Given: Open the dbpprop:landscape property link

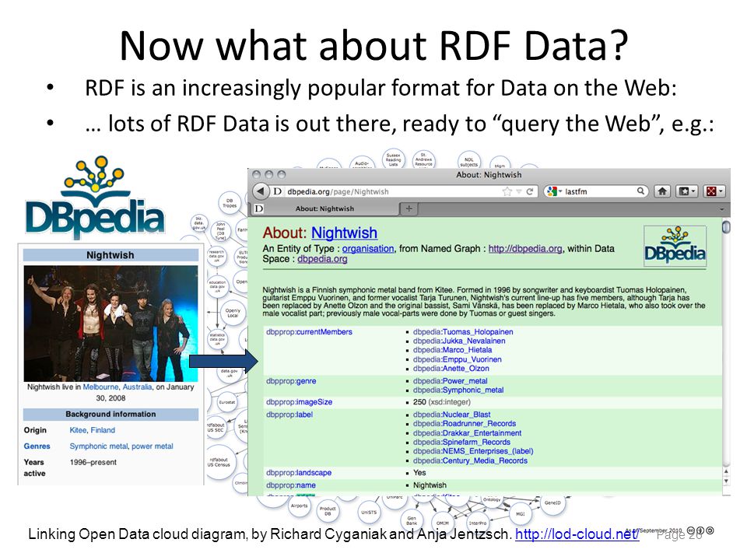Looking at the screenshot, I should tap(299, 473).
